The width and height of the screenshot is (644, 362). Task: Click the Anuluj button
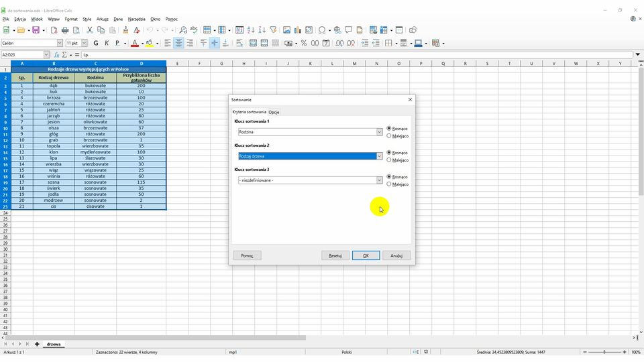tap(396, 255)
